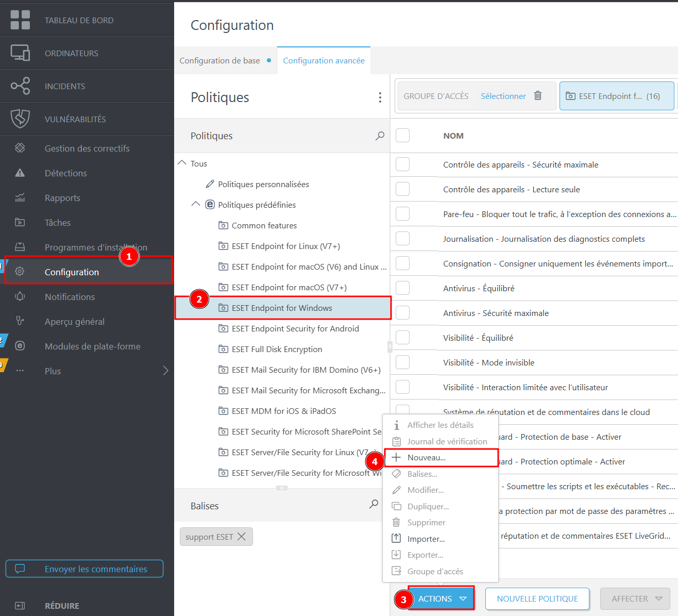Click the folder icon of ESET Full Disk Encryption

pyautogui.click(x=223, y=349)
